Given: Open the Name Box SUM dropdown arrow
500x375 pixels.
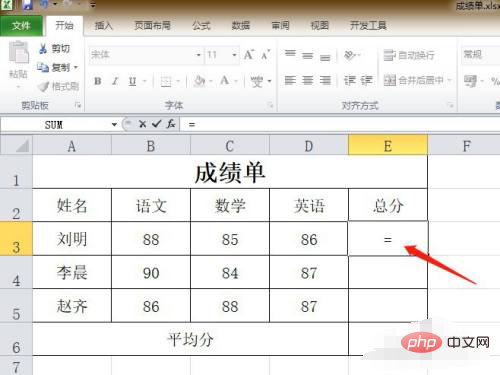Looking at the screenshot, I should (x=114, y=125).
